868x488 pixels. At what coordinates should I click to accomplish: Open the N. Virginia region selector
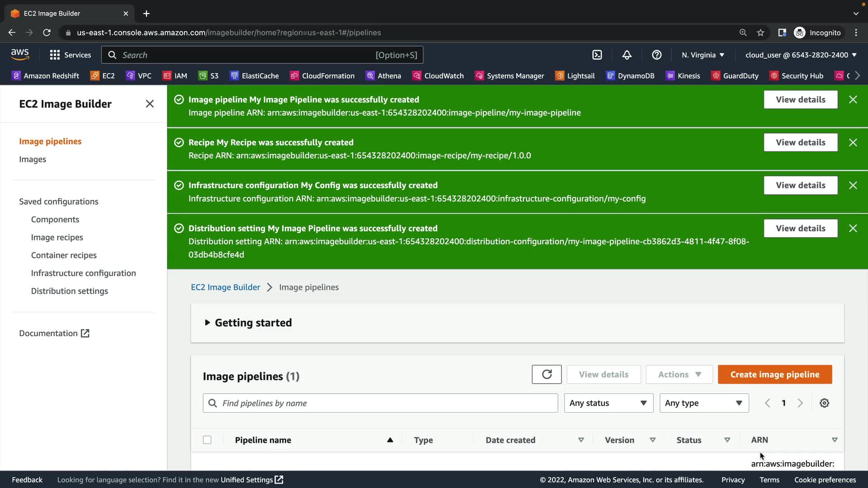coord(703,55)
